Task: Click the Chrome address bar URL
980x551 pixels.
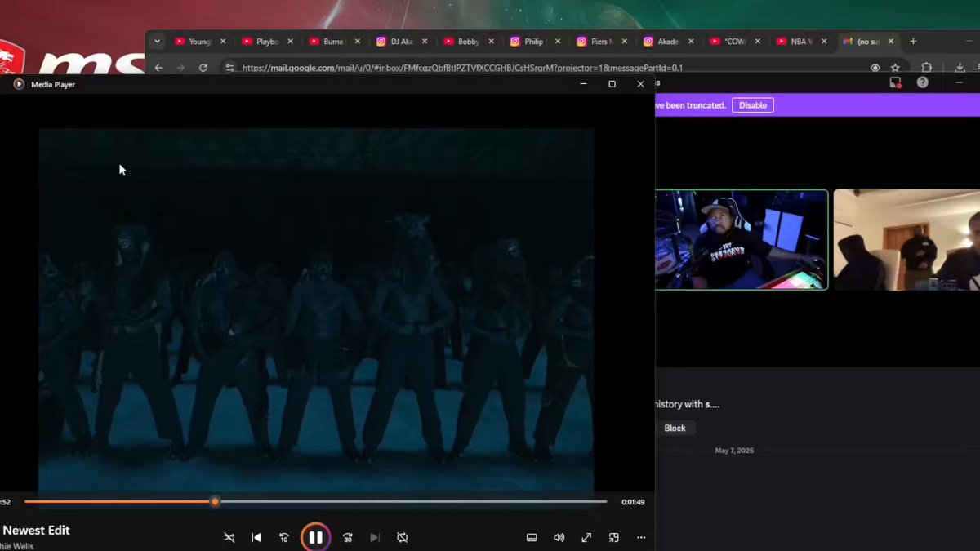Action: coord(462,69)
